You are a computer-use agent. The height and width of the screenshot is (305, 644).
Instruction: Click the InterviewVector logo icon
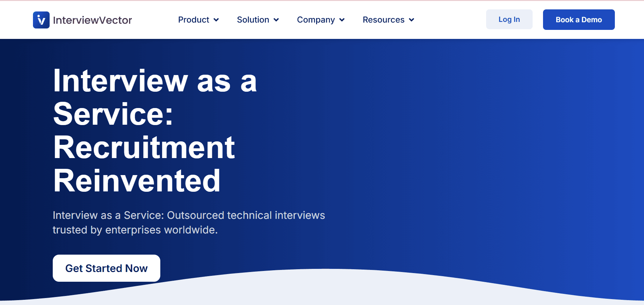[x=41, y=20]
